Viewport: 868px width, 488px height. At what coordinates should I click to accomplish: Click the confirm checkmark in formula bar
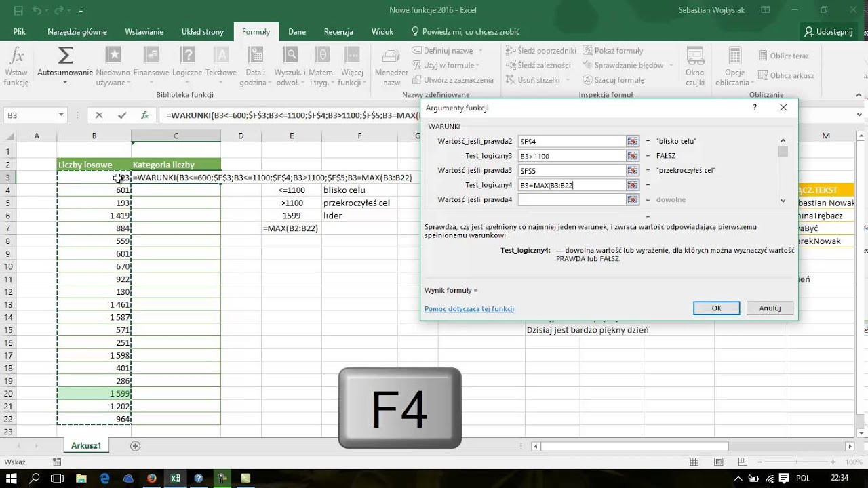tap(122, 115)
